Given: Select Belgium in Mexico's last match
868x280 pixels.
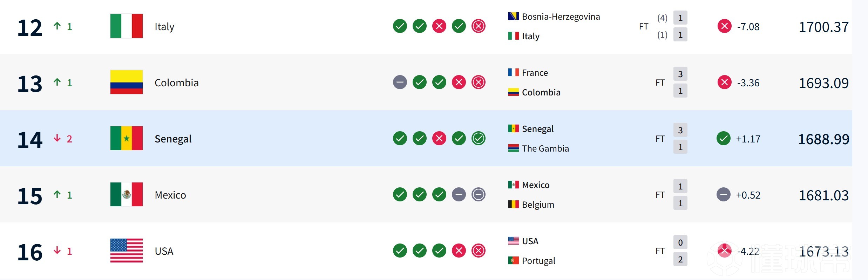Looking at the screenshot, I should (538, 205).
